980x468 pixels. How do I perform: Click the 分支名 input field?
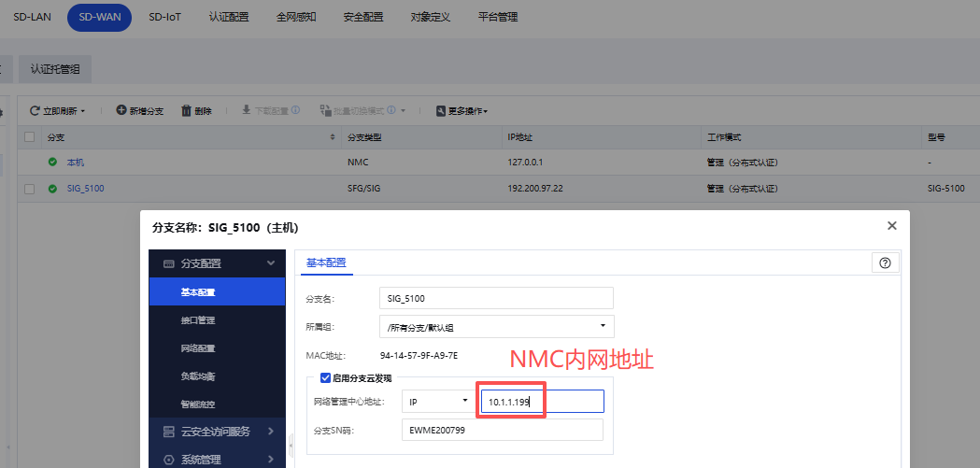click(x=497, y=298)
